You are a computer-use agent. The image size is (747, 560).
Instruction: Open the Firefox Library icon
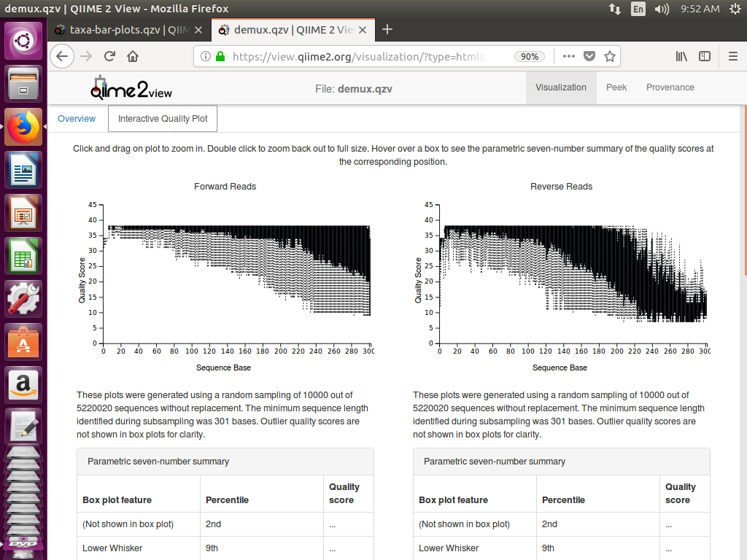(x=681, y=56)
